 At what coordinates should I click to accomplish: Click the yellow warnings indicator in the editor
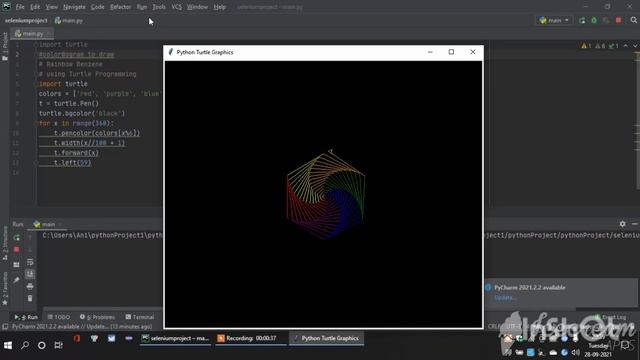(x=587, y=46)
